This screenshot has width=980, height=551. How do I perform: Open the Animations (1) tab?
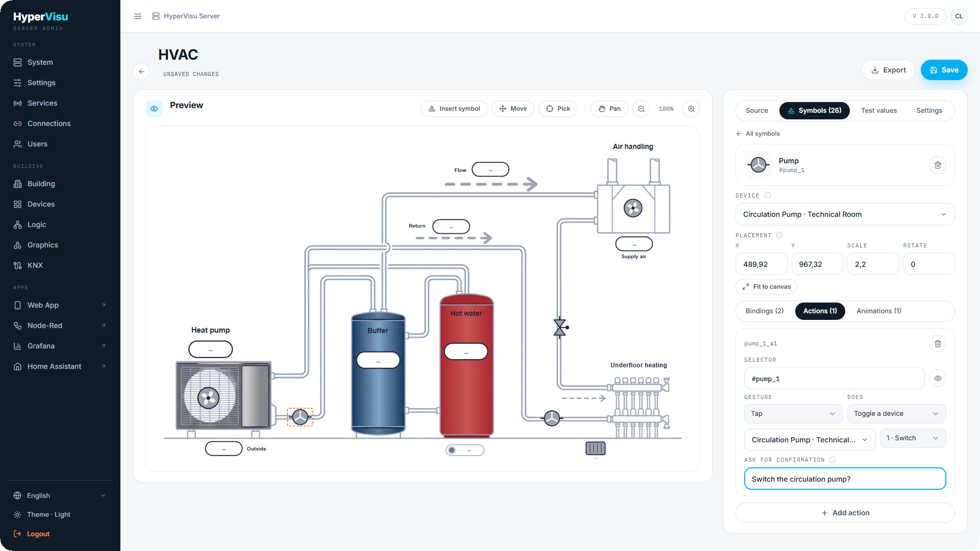click(x=878, y=311)
